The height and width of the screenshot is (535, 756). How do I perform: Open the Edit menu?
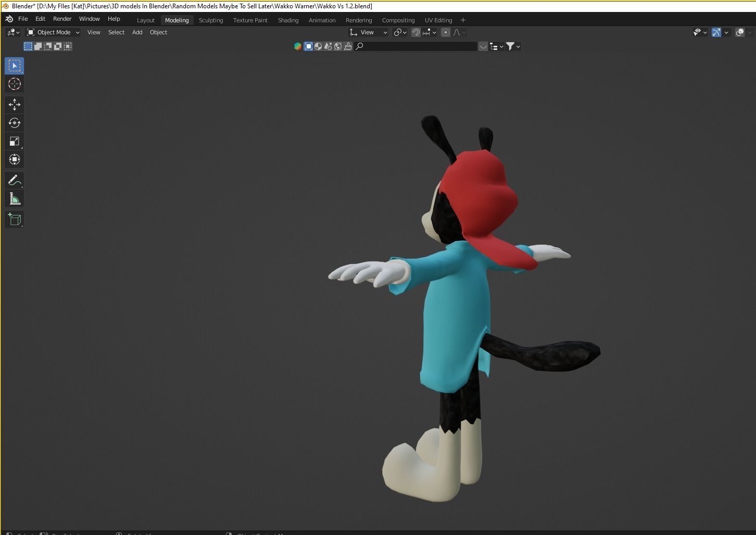click(x=40, y=19)
